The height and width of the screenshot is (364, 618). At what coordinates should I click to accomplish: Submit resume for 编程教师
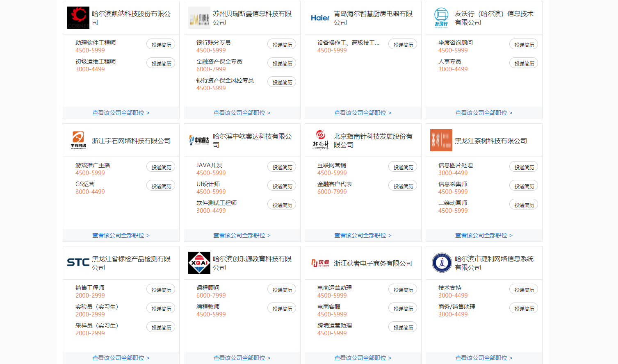pos(282,308)
